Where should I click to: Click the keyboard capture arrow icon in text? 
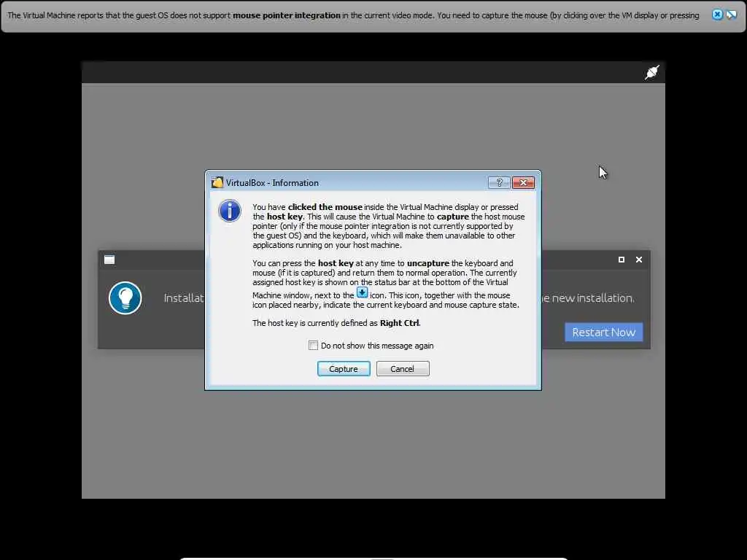tap(362, 292)
